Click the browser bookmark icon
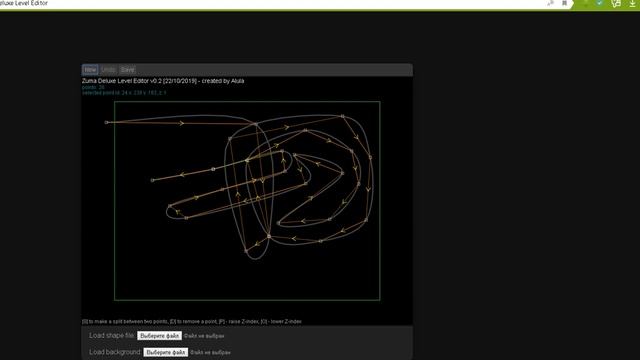Screen dimensions: 640x360 (x=564, y=3)
